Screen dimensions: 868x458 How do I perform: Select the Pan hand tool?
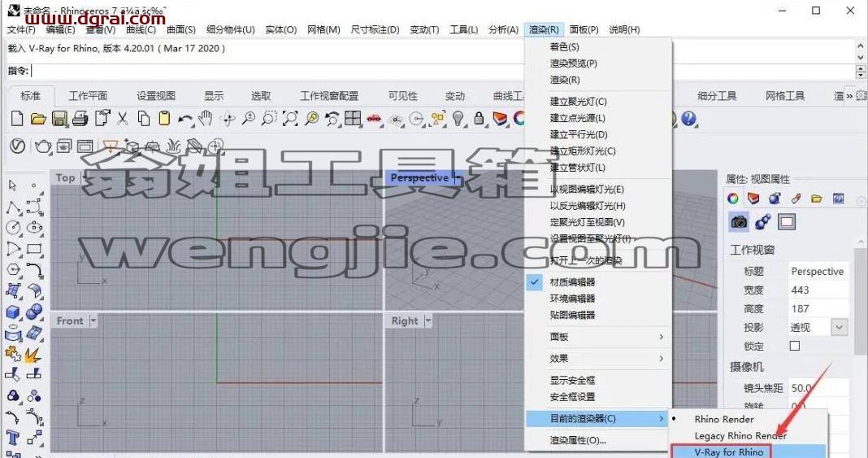(x=206, y=119)
